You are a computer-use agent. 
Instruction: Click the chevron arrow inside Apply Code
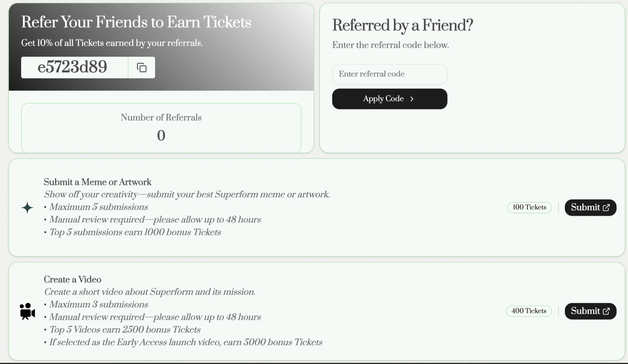click(x=412, y=99)
